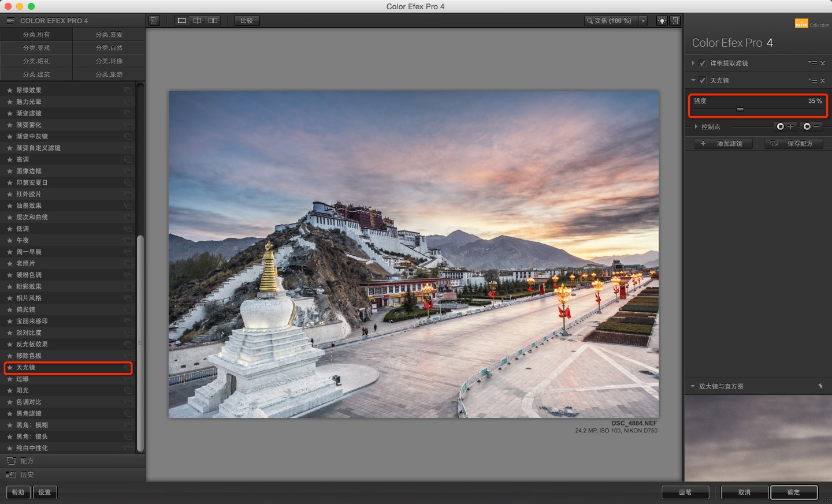Image resolution: width=832 pixels, height=504 pixels.
Task: Favorite star for 高调 filter
Action: tap(10, 160)
